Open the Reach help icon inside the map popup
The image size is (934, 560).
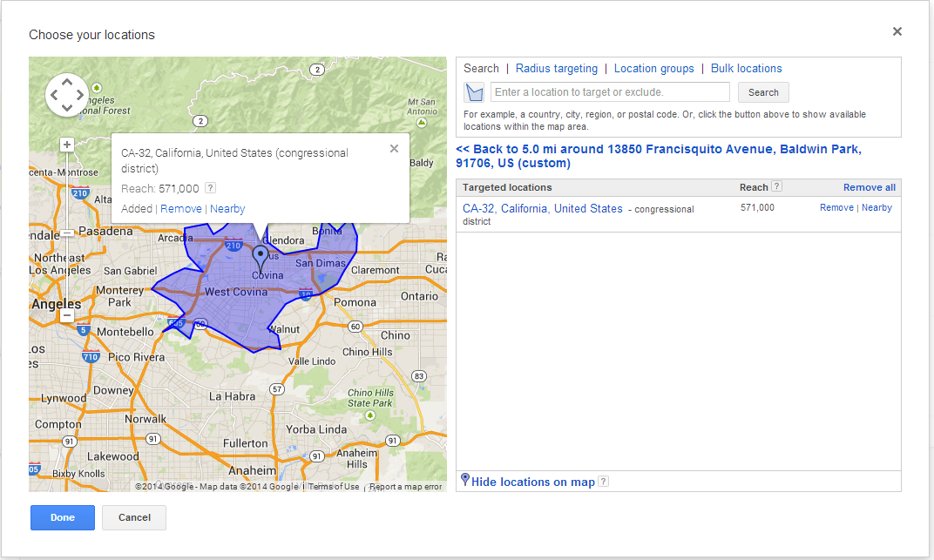[210, 188]
